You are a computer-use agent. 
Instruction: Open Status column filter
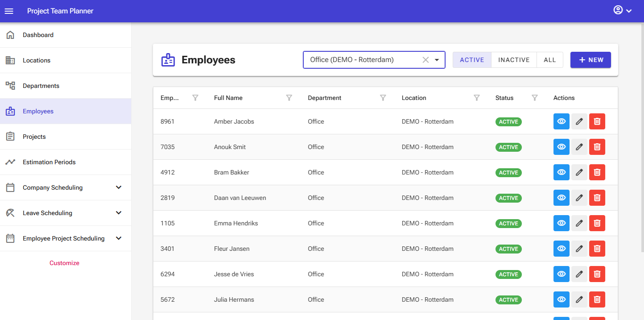(535, 98)
